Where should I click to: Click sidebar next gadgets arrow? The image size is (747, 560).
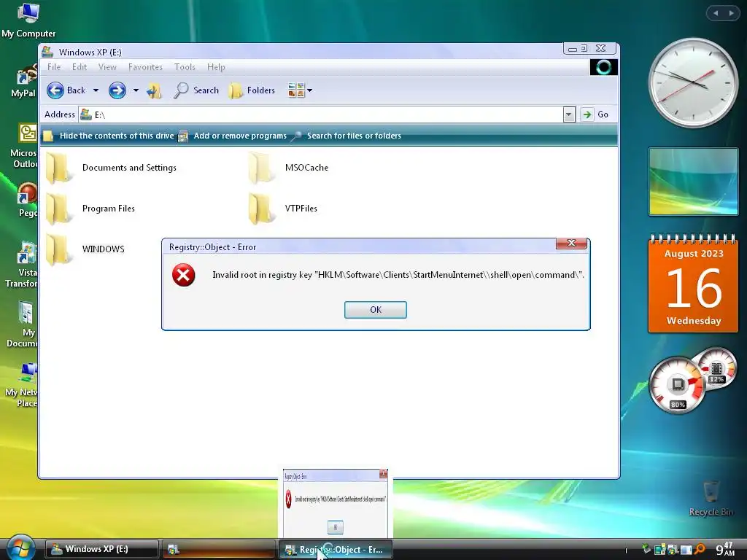(x=731, y=13)
